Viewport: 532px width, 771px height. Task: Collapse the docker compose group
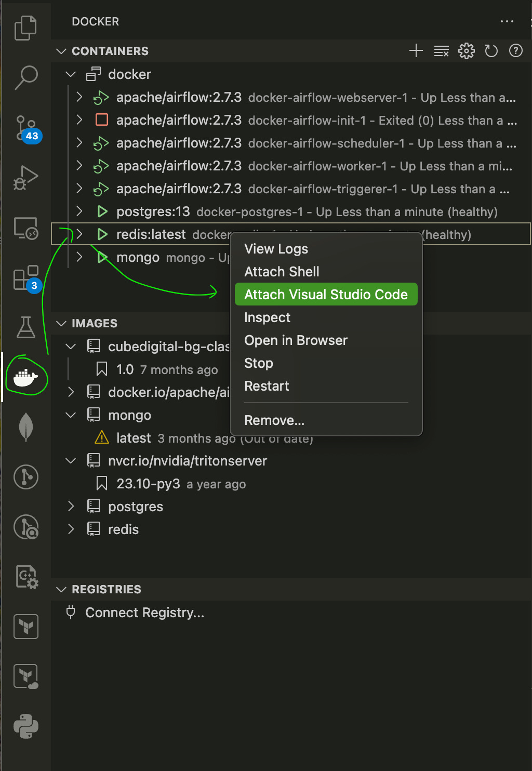pyautogui.click(x=71, y=74)
